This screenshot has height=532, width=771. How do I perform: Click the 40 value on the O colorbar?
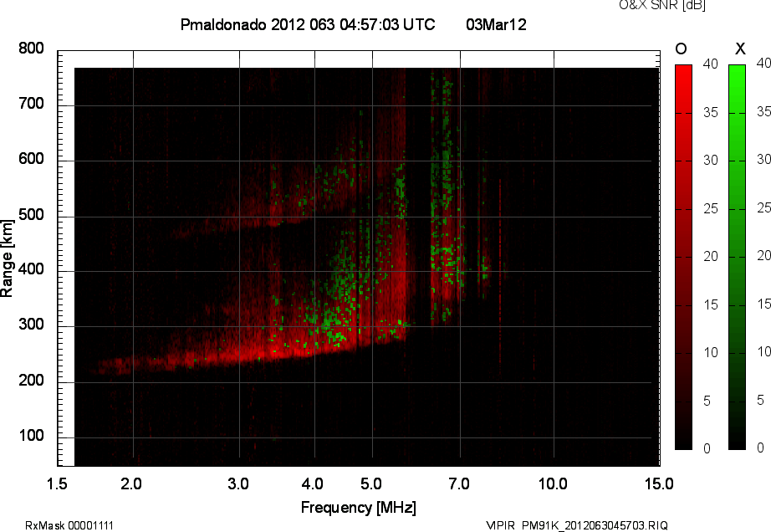[x=711, y=64]
